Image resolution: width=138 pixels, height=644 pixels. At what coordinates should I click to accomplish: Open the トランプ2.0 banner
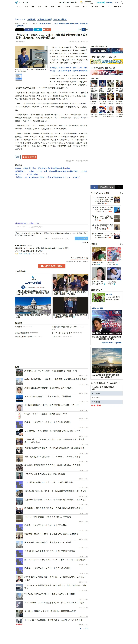click(106, 72)
